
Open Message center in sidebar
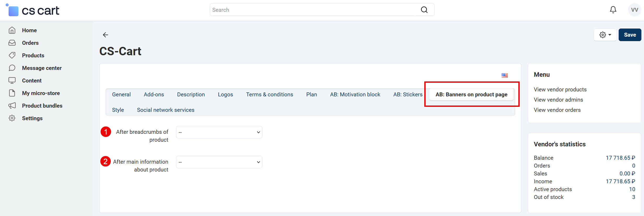(42, 68)
